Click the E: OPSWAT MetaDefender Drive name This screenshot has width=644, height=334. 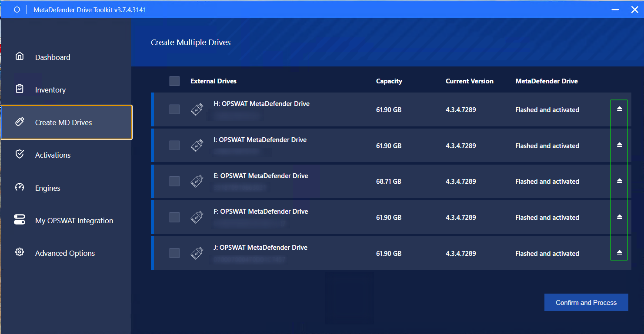(261, 176)
